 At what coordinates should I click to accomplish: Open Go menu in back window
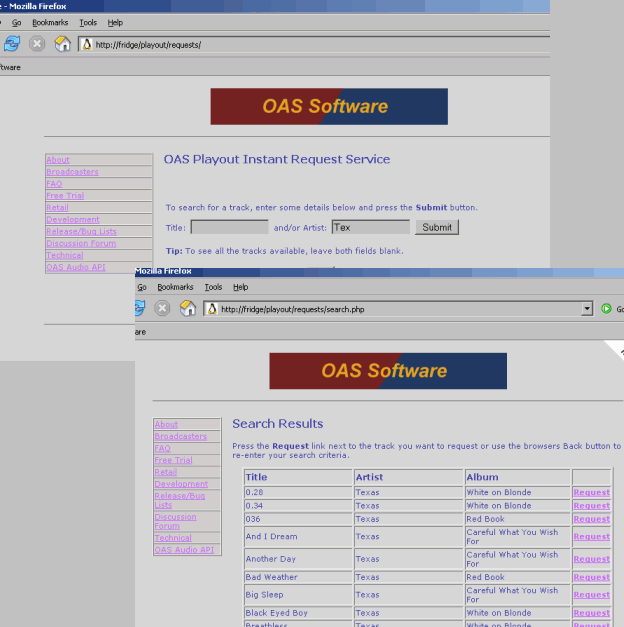coord(16,23)
